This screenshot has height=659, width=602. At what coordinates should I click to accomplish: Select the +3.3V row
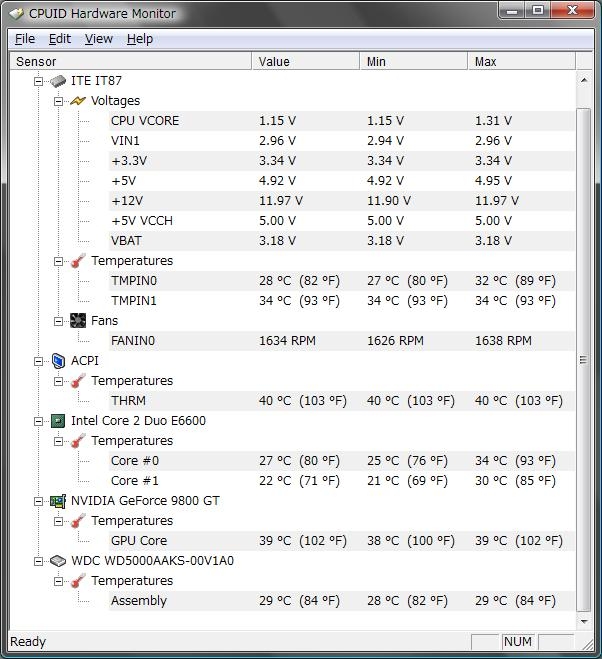click(x=342, y=161)
